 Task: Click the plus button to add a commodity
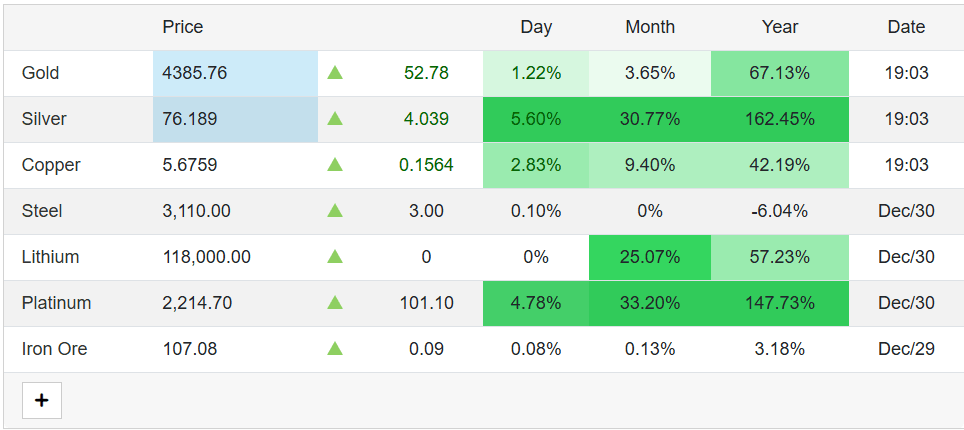pyautogui.click(x=42, y=400)
